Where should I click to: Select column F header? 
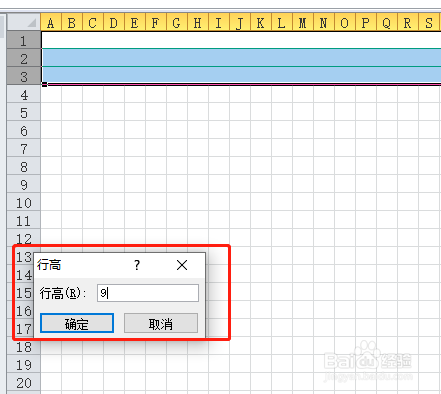tap(156, 23)
